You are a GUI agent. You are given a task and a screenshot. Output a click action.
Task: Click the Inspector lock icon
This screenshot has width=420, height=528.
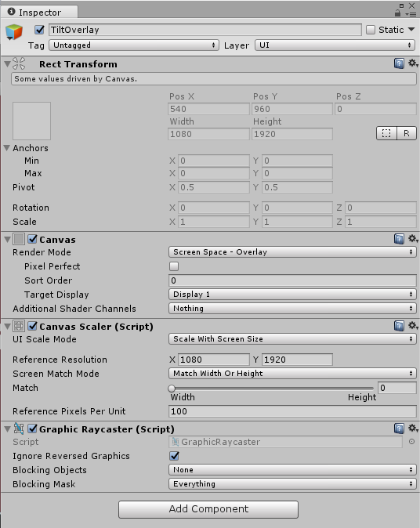397,13
